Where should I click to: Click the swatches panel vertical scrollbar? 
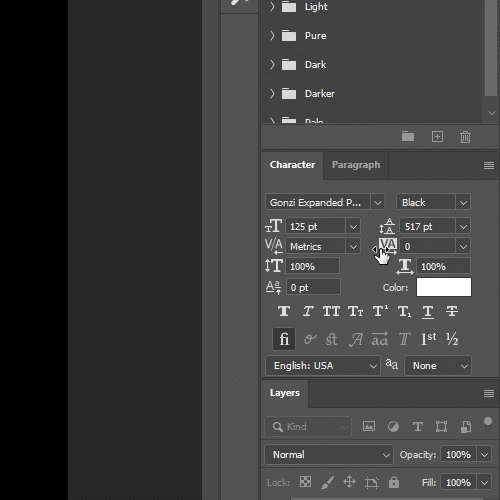[491, 48]
